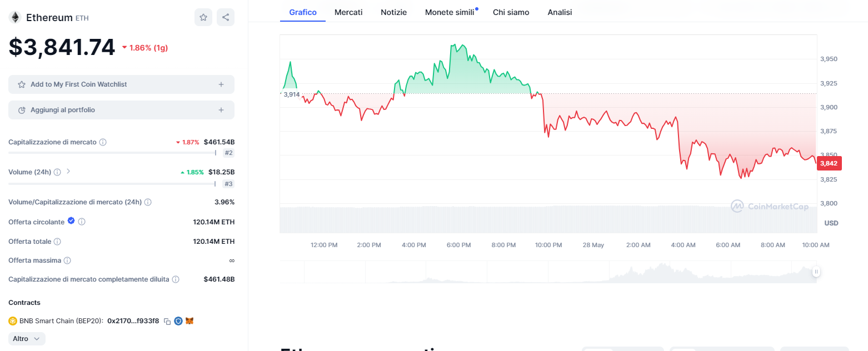Click the 3,842 current price label on chart
Screen dimensions: 868x351
829,163
